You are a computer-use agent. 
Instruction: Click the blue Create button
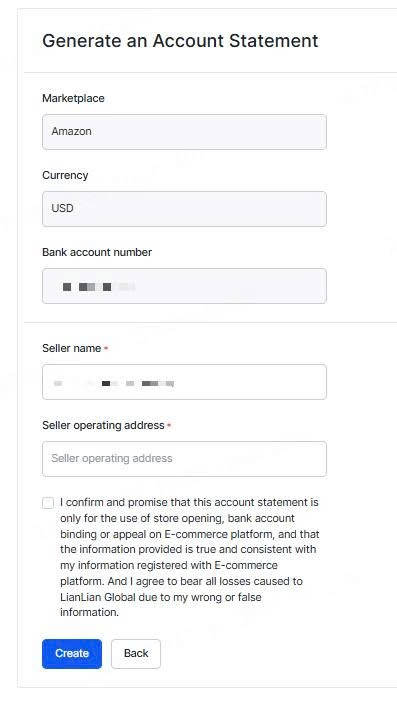pos(72,653)
